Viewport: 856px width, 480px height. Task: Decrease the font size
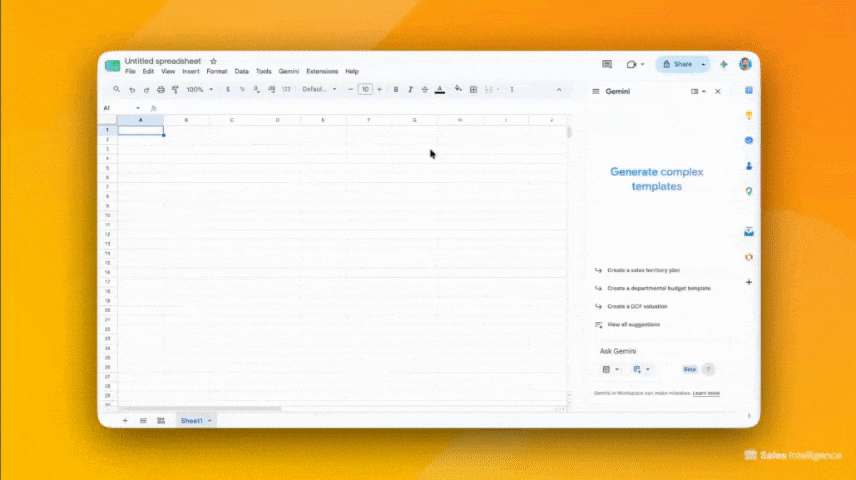[x=350, y=90]
